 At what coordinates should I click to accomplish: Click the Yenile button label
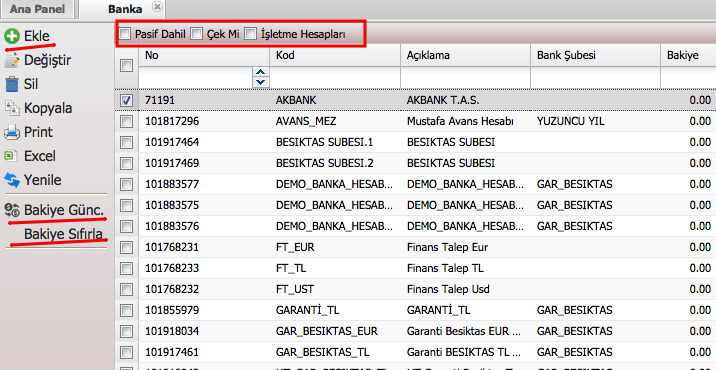click(42, 180)
